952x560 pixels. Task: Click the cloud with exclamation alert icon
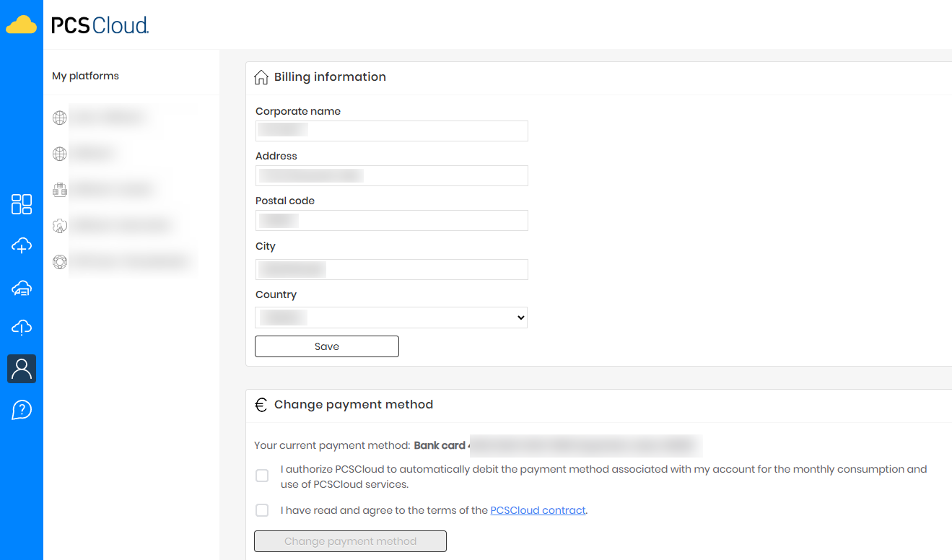(22, 328)
